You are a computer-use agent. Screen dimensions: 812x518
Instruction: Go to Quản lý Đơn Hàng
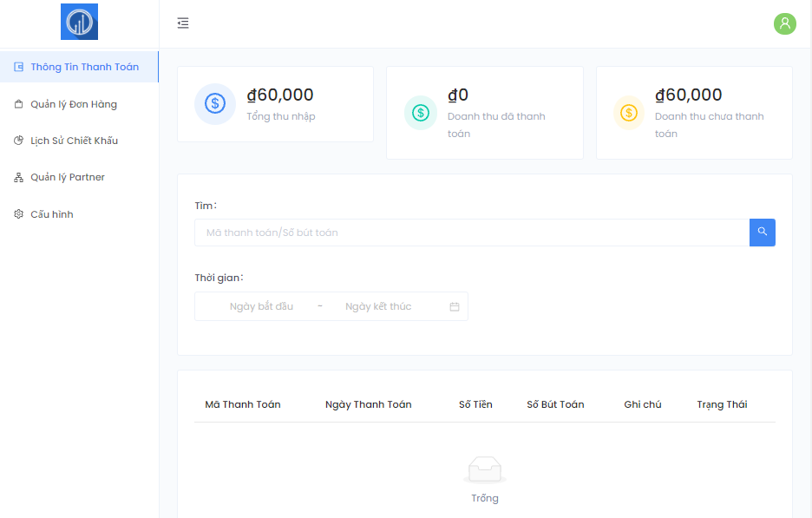click(x=73, y=104)
